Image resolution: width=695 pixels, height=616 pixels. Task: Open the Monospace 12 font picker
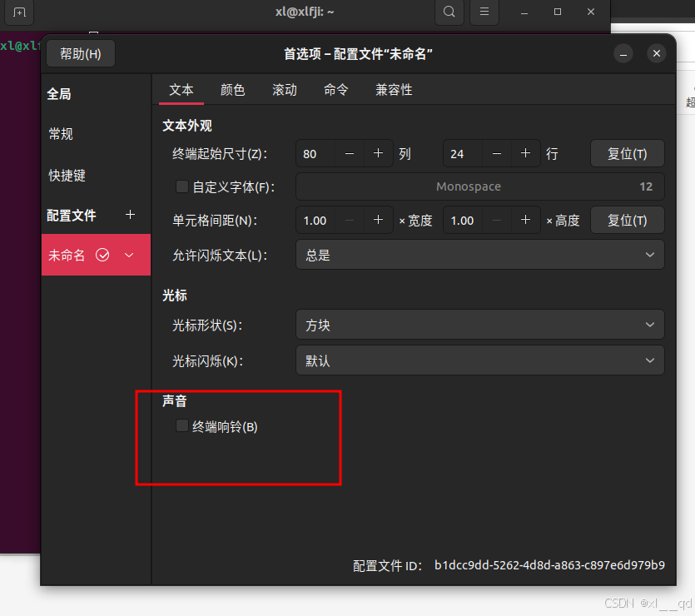479,186
